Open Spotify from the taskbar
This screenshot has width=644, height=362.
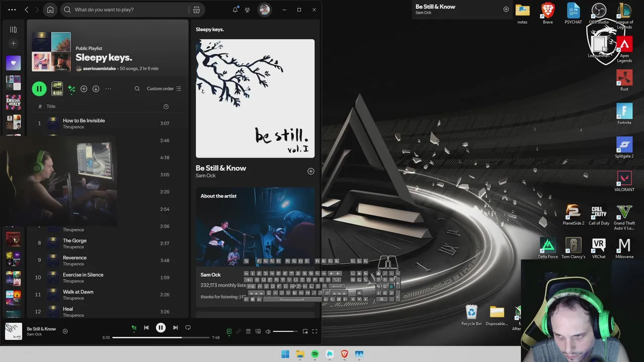tap(314, 354)
